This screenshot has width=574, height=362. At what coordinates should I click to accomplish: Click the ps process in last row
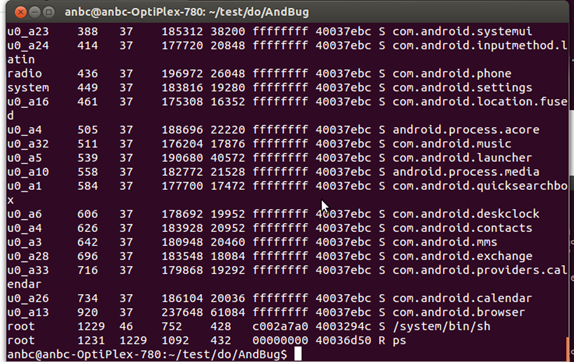pos(399,341)
